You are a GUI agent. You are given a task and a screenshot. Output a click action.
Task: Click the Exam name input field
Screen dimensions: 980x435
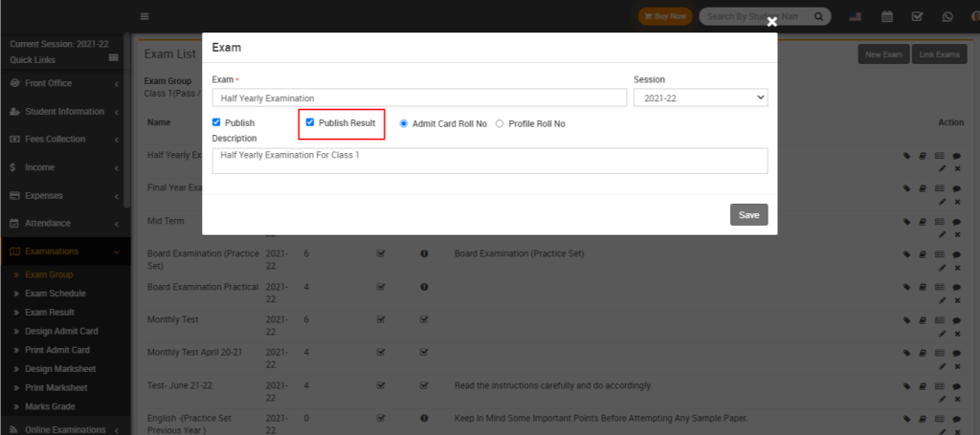[x=417, y=98]
